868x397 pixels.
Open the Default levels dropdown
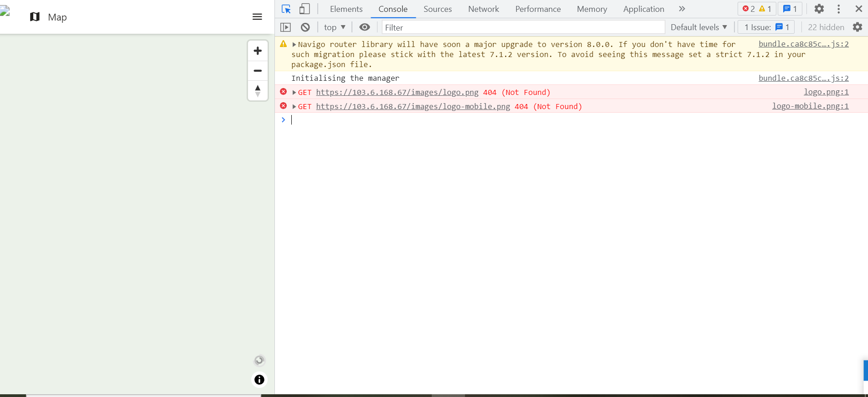tap(698, 27)
